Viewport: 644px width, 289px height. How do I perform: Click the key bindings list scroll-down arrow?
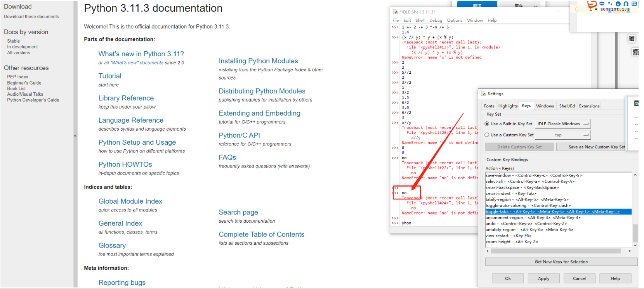[635, 245]
